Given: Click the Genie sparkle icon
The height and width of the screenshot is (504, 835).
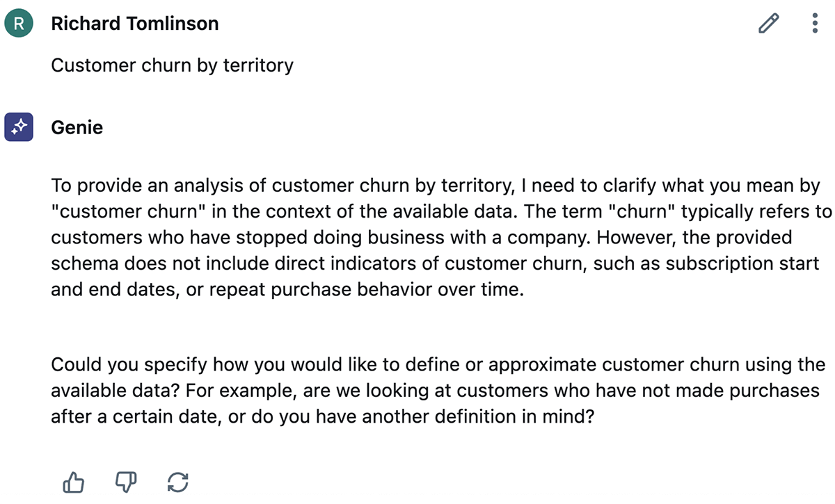Looking at the screenshot, I should 19,127.
